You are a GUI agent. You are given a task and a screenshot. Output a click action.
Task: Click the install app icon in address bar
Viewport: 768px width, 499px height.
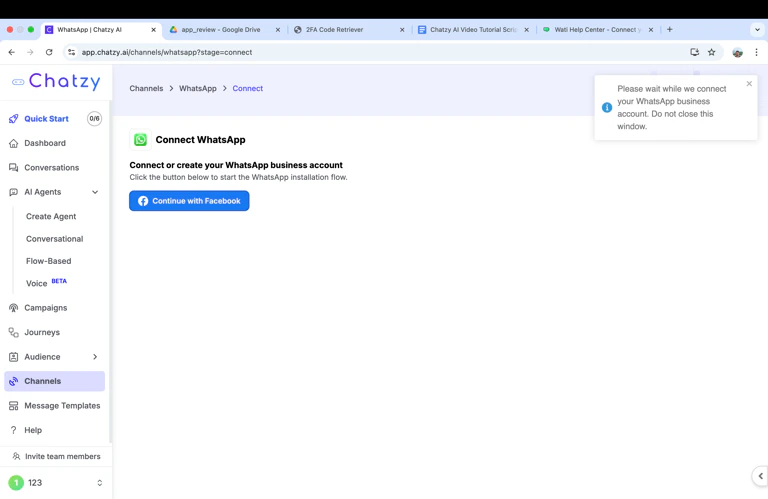(x=695, y=52)
